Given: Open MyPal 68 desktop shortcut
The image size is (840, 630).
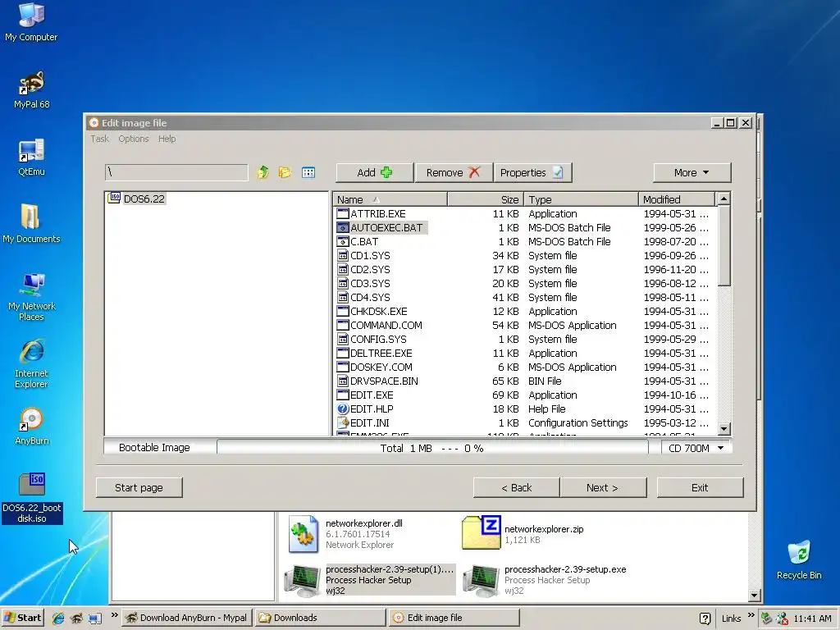Looking at the screenshot, I should tap(31, 90).
